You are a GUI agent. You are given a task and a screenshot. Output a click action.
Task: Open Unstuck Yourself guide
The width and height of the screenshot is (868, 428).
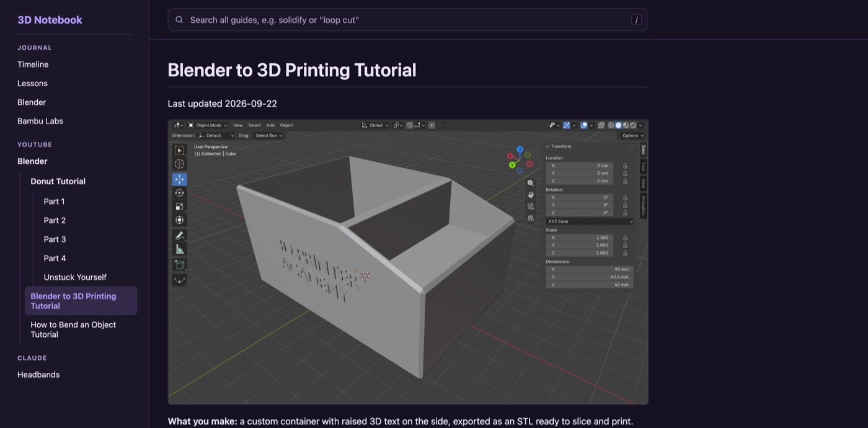(75, 277)
